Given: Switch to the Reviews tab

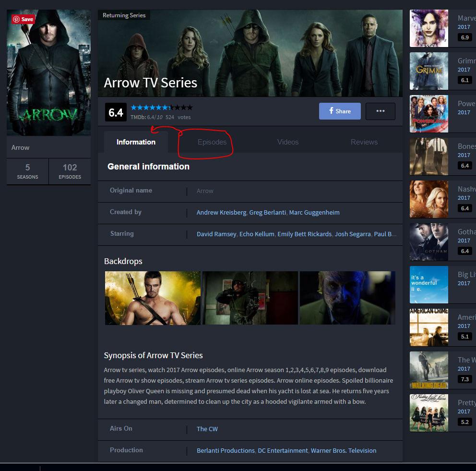Looking at the screenshot, I should (x=364, y=142).
